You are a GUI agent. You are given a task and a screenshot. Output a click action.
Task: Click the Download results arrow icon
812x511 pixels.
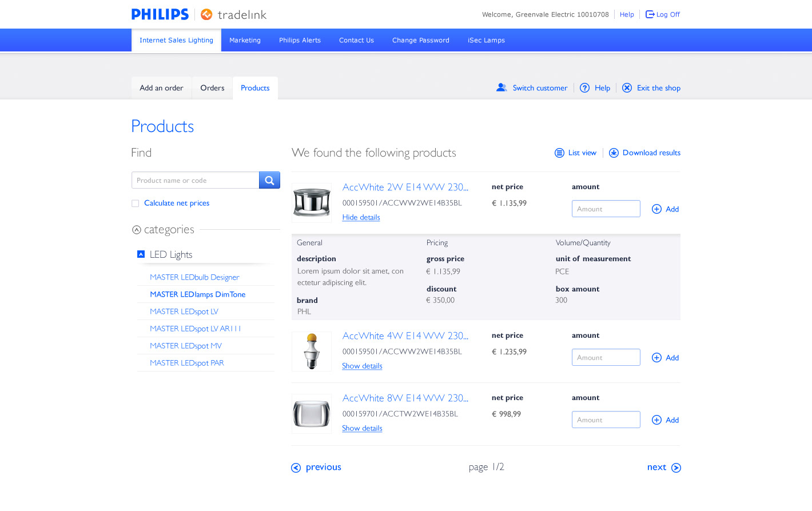click(614, 153)
